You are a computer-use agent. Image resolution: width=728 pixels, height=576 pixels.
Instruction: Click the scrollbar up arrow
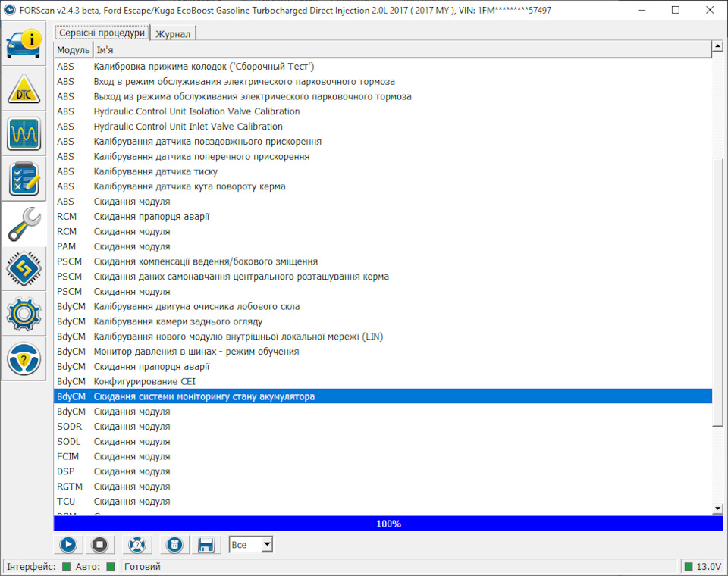(x=718, y=46)
